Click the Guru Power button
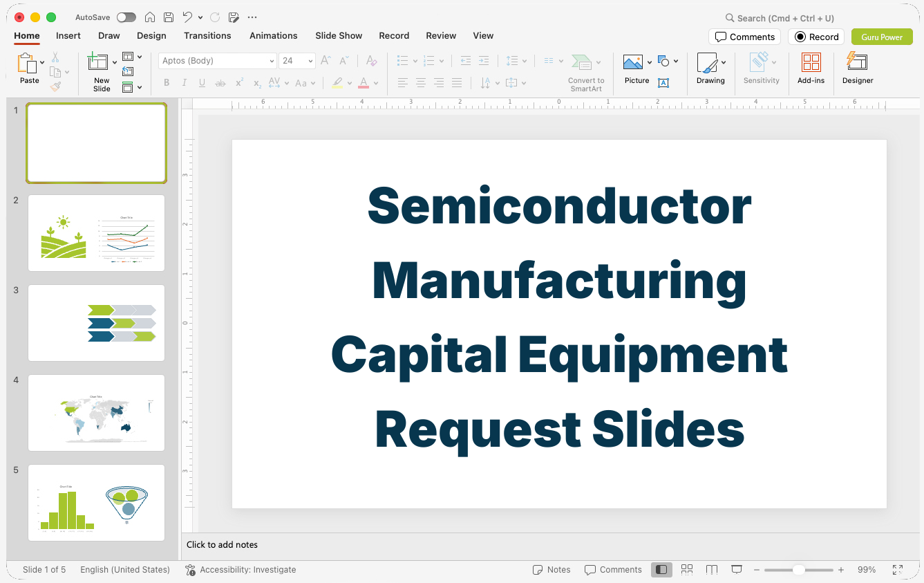The height and width of the screenshot is (583, 924). [x=882, y=37]
